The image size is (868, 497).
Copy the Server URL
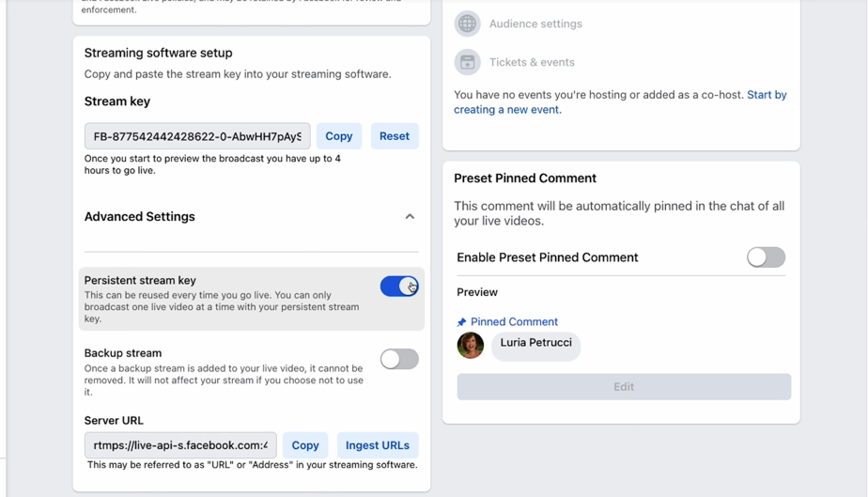click(305, 445)
